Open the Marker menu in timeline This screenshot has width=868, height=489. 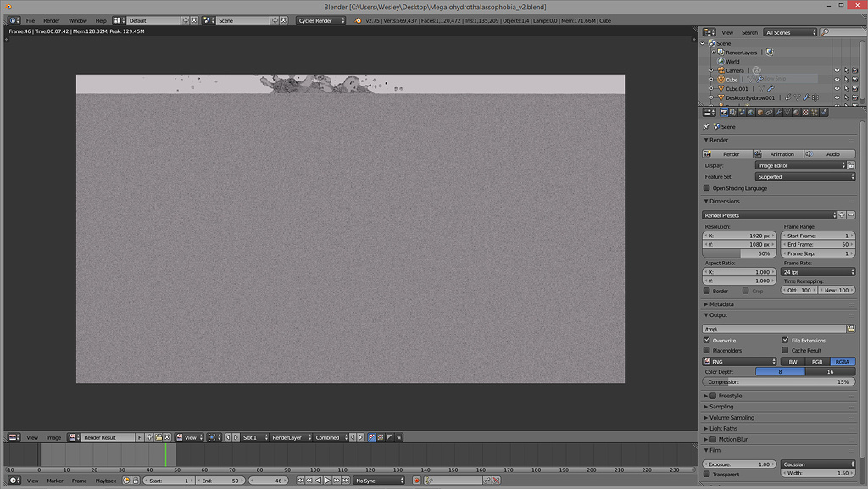pyautogui.click(x=55, y=481)
